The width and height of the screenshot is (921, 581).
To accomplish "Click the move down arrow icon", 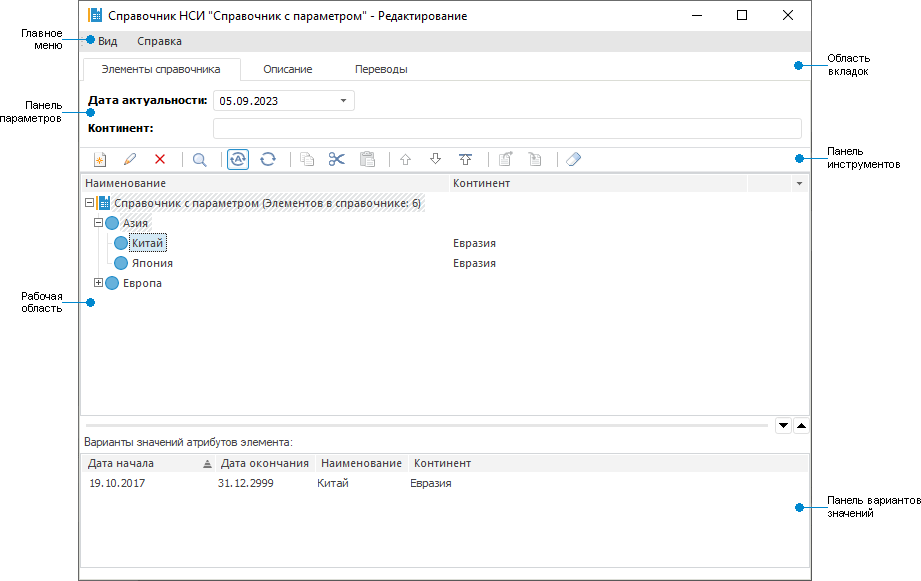I will pos(435,159).
